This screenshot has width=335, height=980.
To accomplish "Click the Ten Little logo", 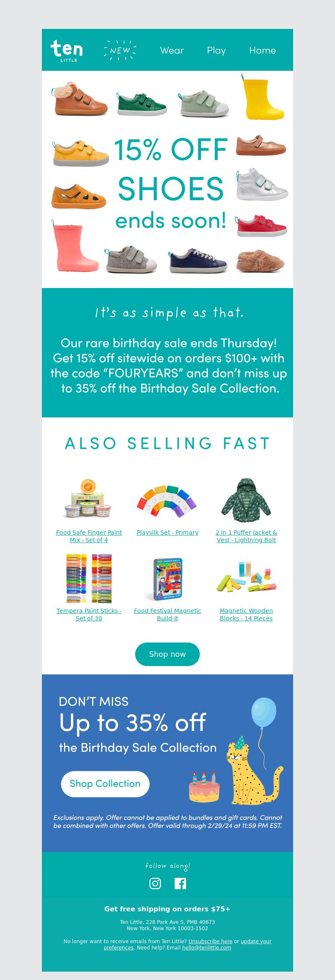I will click(67, 51).
